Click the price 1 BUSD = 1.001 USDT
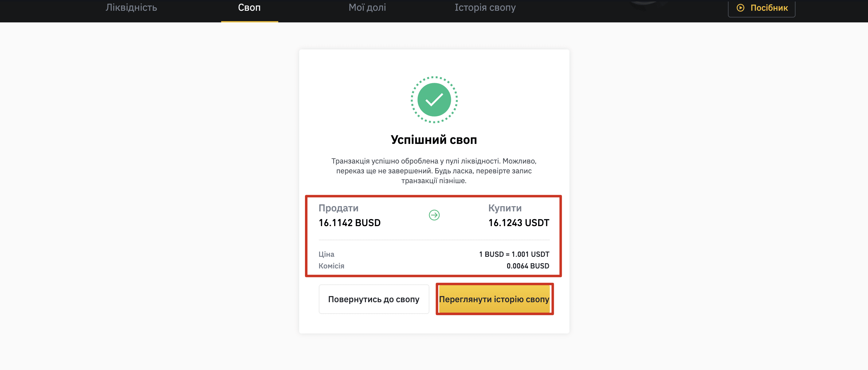The height and width of the screenshot is (370, 868). [514, 254]
